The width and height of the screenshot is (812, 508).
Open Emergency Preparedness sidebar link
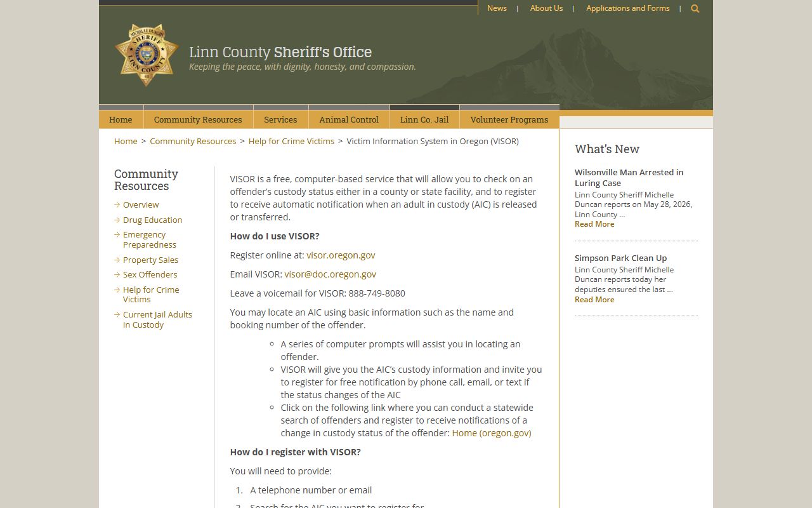coord(150,239)
